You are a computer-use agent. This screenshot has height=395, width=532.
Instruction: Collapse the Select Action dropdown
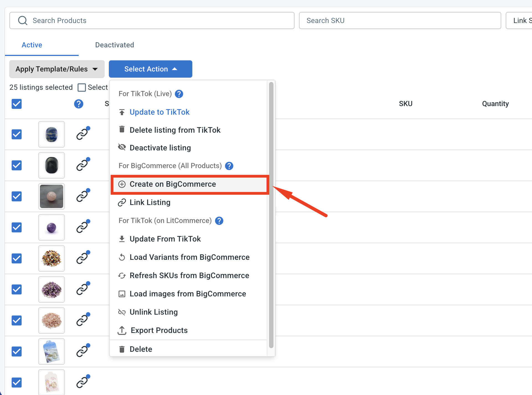[150, 69]
